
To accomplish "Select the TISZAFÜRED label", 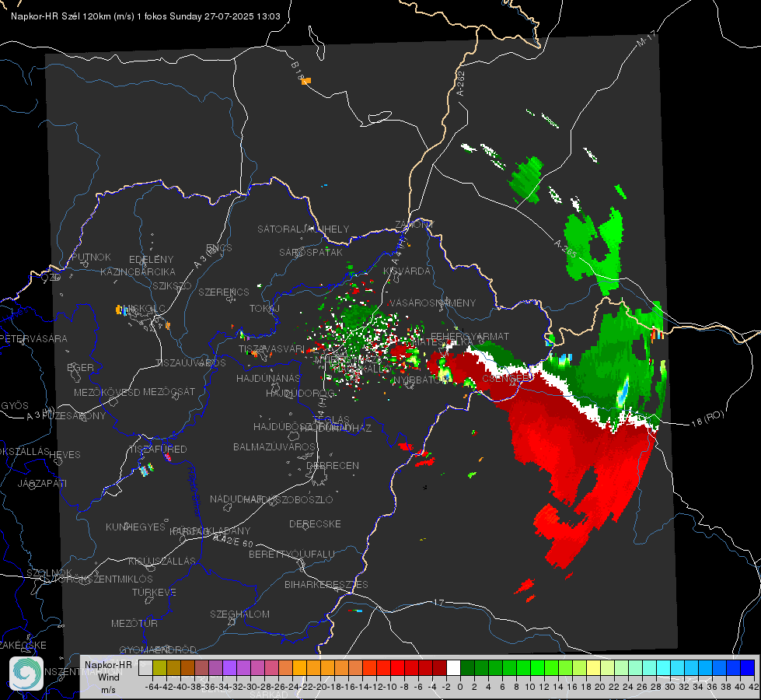I will (158, 450).
